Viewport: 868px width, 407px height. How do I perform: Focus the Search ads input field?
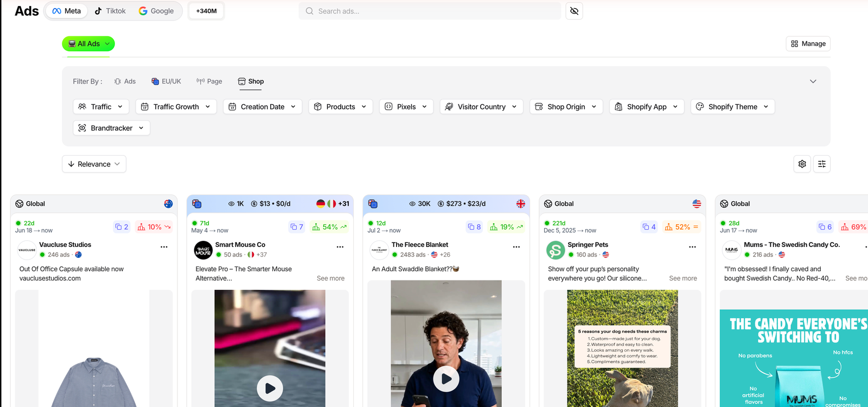pos(430,11)
